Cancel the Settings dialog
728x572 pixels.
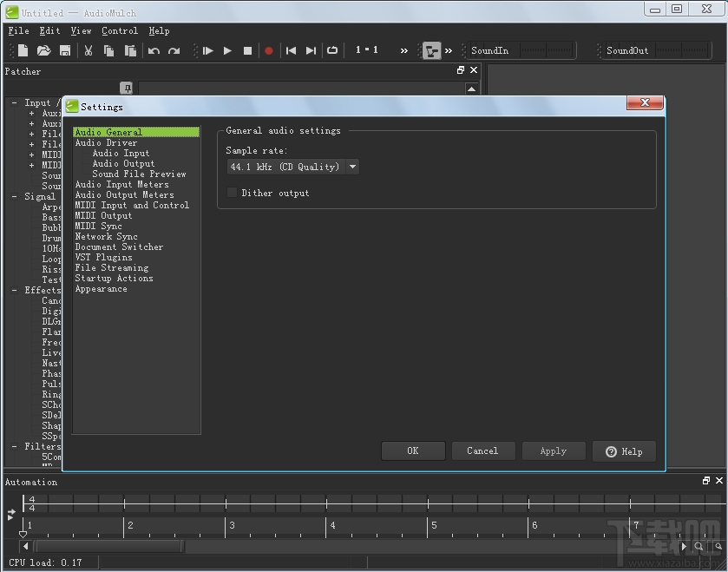(482, 450)
